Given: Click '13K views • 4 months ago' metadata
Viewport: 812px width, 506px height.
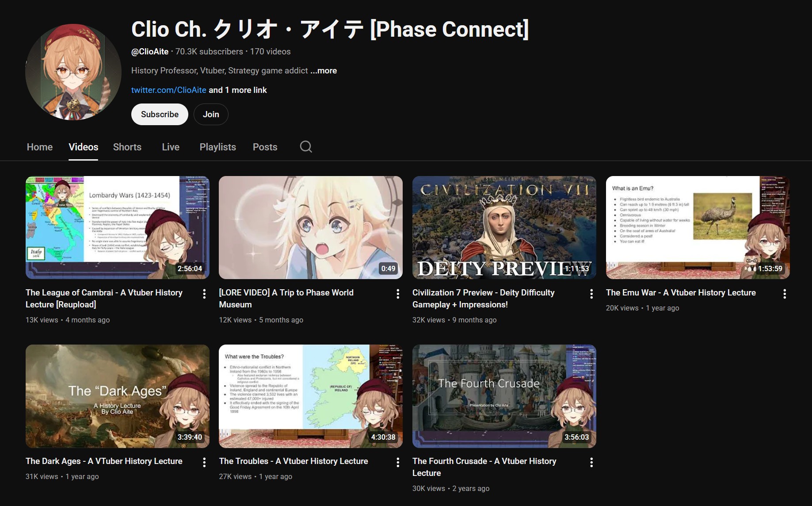Looking at the screenshot, I should pyautogui.click(x=68, y=320).
